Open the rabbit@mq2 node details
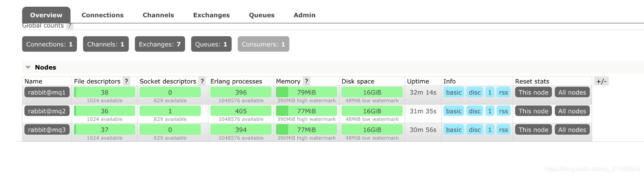The width and height of the screenshot is (644, 176). [x=47, y=111]
